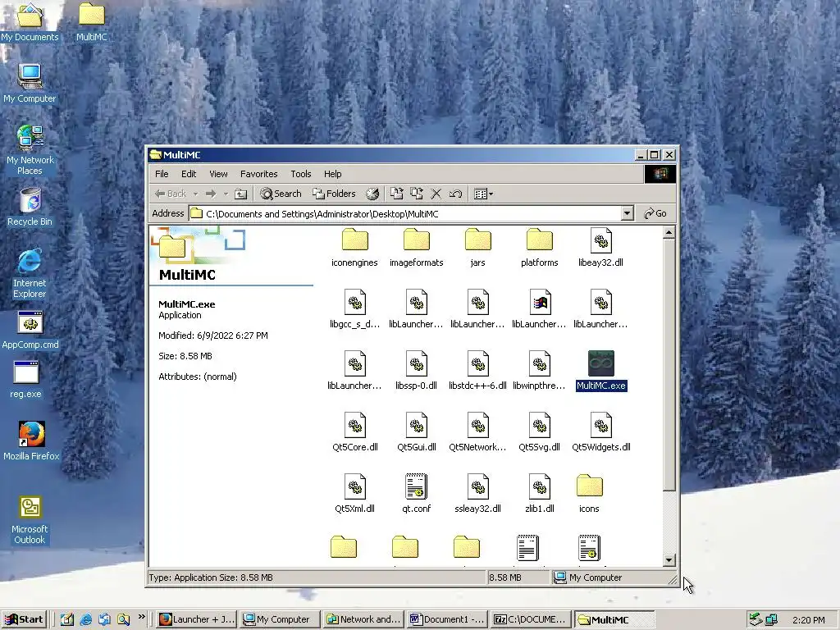Image resolution: width=840 pixels, height=630 pixels.
Task: Select the Qt5Svg.dll file
Action: click(x=540, y=433)
